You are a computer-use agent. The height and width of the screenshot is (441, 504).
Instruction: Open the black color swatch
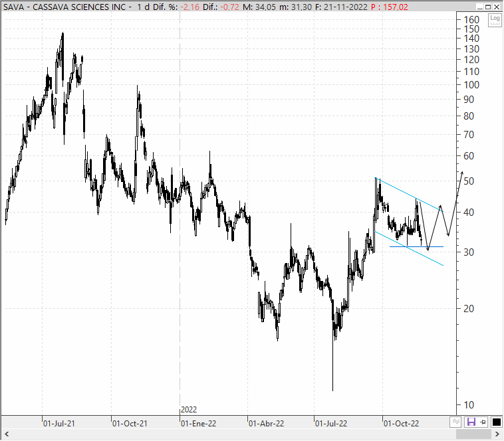coord(496,422)
